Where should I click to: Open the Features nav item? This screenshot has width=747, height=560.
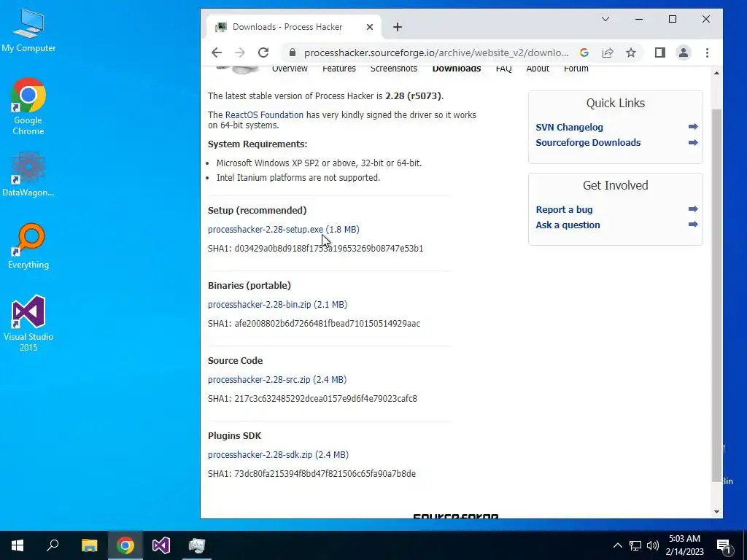[338, 69]
